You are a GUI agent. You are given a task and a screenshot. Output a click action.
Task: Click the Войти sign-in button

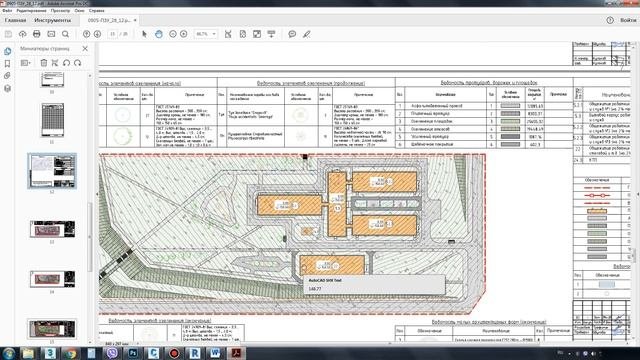(628, 20)
